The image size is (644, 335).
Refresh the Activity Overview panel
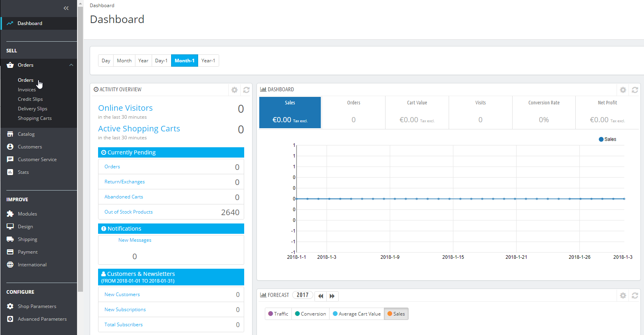point(246,90)
